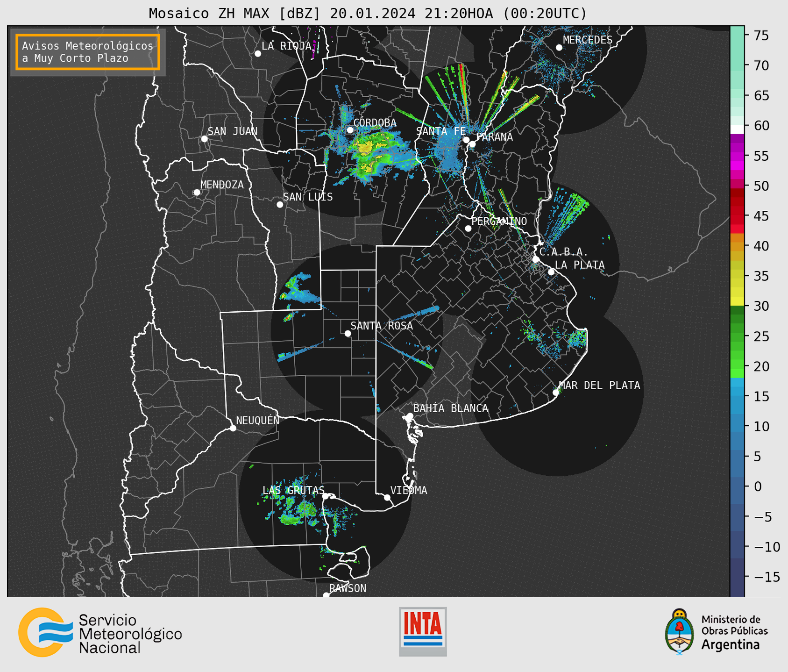Click the LA PLATA city marker dot
The height and width of the screenshot is (672, 788).
click(551, 272)
